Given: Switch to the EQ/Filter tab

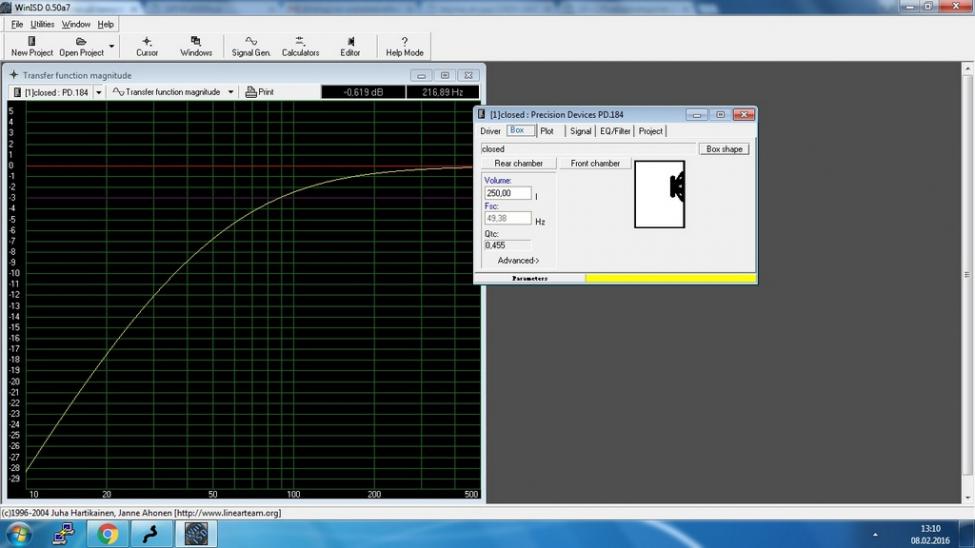Looking at the screenshot, I should click(614, 131).
